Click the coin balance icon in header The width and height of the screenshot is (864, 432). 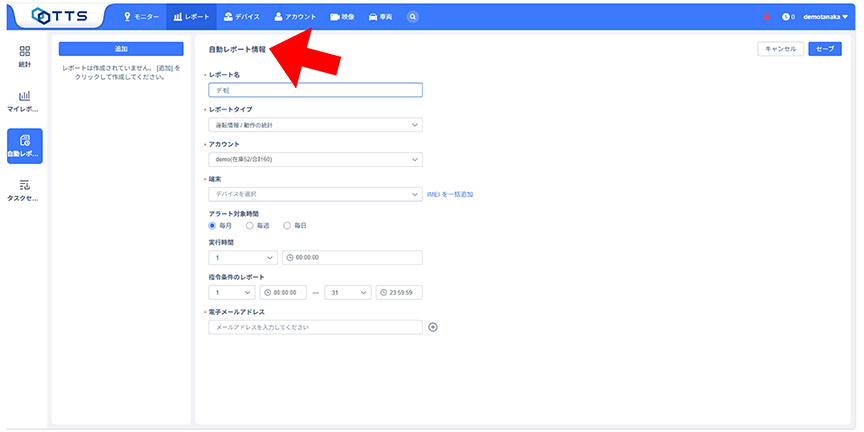point(786,17)
